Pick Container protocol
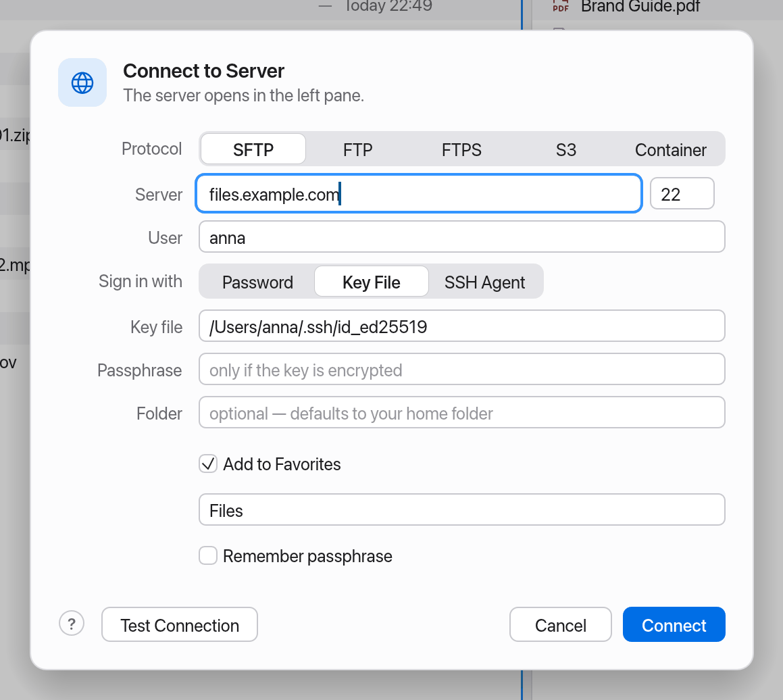 pos(670,149)
